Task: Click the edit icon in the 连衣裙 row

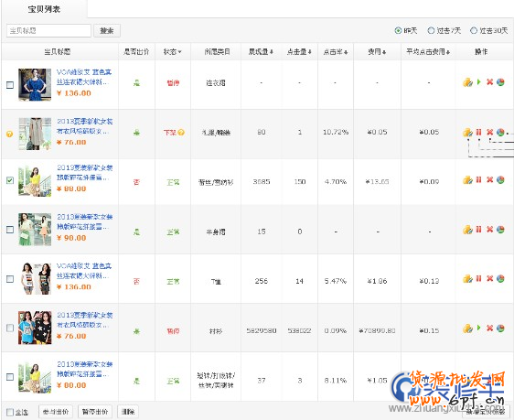Action: 467,82
